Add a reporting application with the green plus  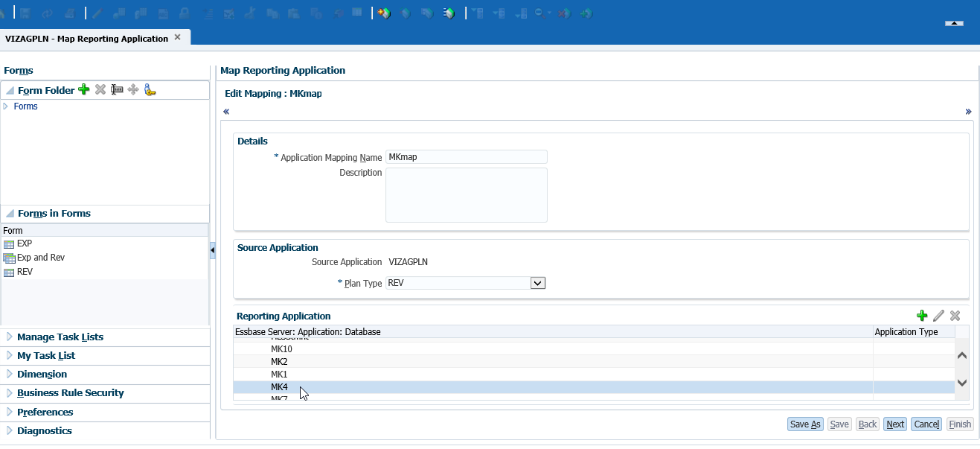click(922, 315)
